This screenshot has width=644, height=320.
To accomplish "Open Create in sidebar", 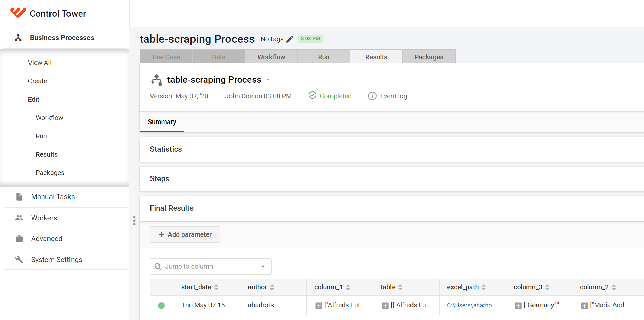I will click(x=38, y=81).
